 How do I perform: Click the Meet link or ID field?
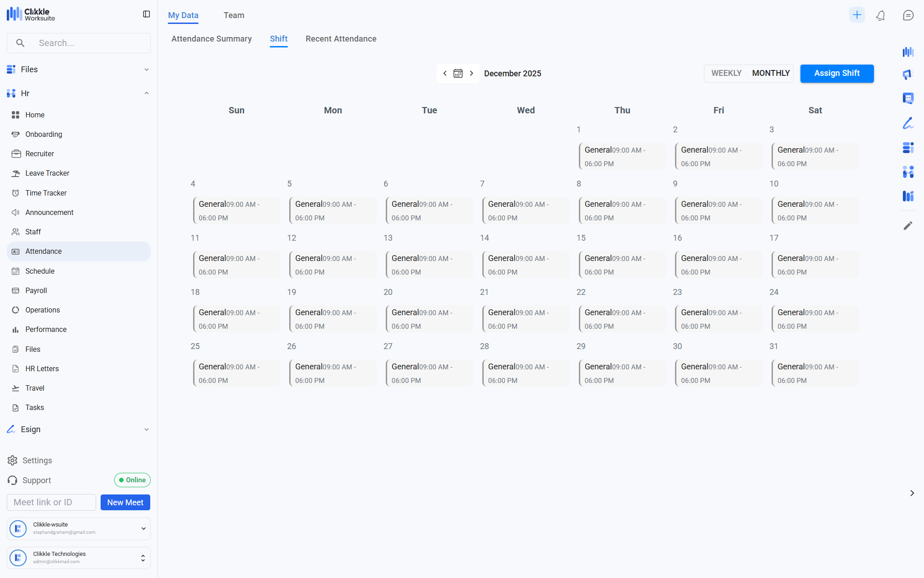(x=51, y=503)
